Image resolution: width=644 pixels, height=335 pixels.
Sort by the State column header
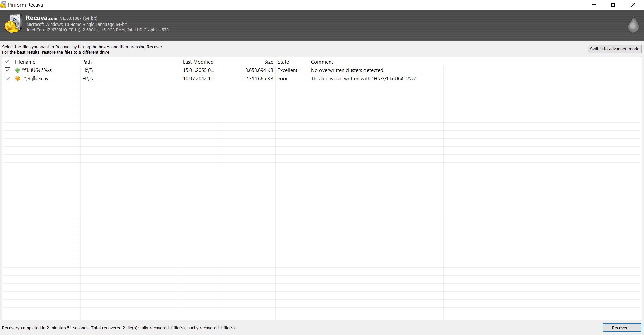click(292, 62)
